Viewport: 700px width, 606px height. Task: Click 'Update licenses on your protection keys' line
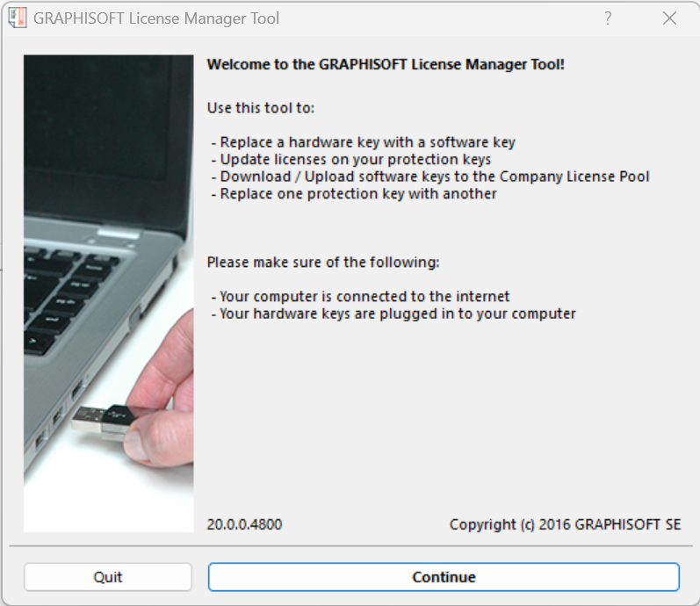[x=351, y=159]
